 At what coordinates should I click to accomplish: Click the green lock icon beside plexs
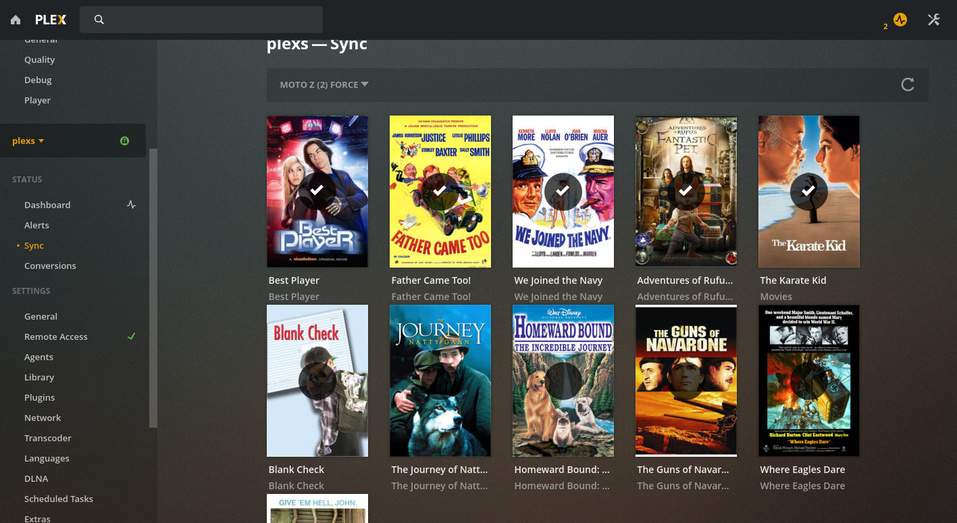pyautogui.click(x=125, y=141)
